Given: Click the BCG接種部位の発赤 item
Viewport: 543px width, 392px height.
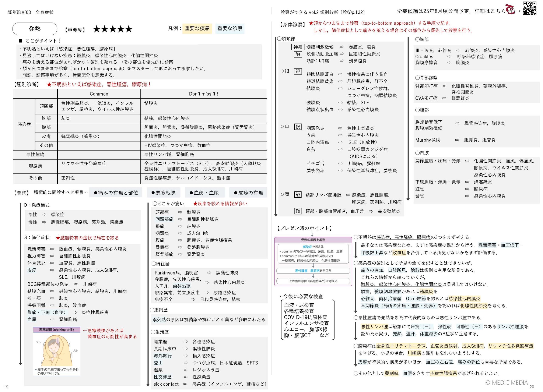Looking at the screenshot, I should pos(48,284).
